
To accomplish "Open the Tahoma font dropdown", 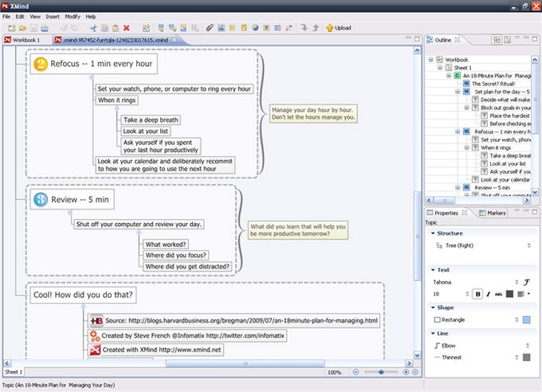I will pyautogui.click(x=516, y=282).
